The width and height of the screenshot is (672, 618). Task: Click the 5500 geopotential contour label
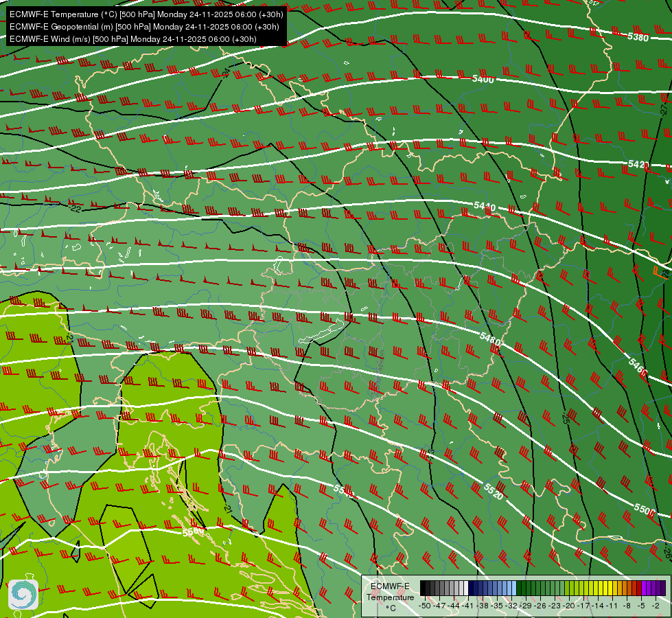coord(644,510)
